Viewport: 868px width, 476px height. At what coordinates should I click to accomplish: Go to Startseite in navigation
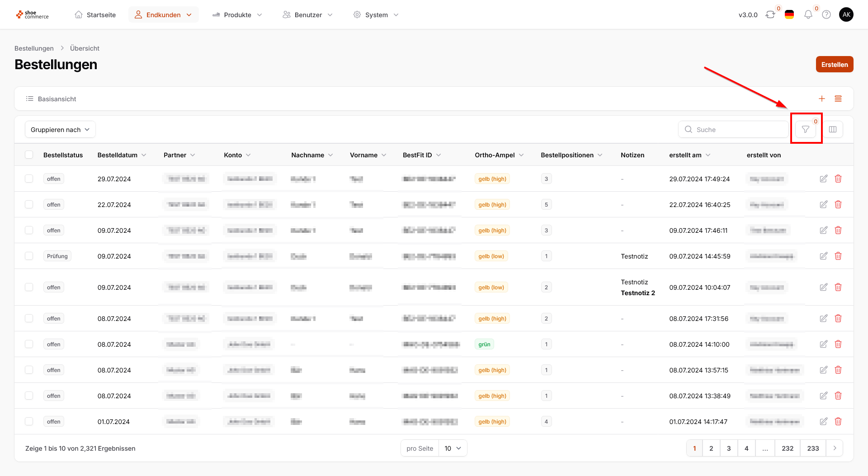pyautogui.click(x=95, y=15)
